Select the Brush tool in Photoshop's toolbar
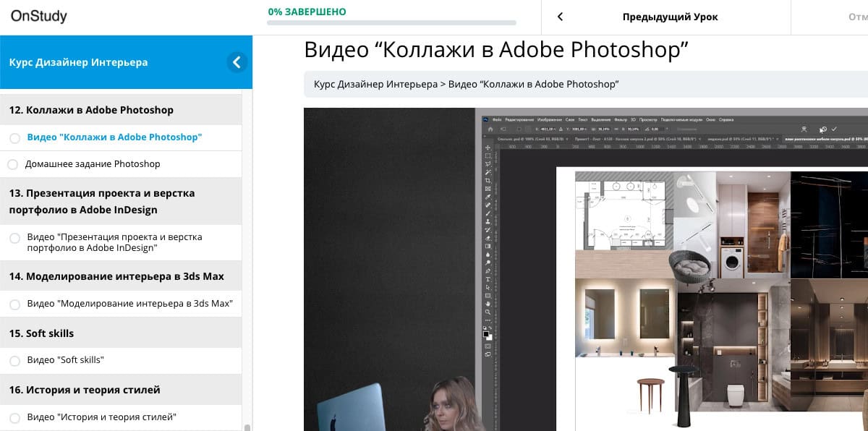 (488, 213)
